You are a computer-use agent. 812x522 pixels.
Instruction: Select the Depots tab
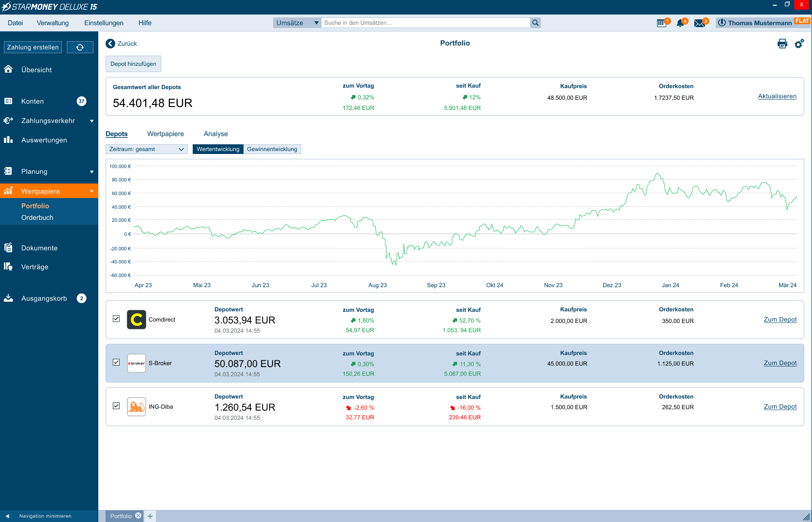(117, 134)
